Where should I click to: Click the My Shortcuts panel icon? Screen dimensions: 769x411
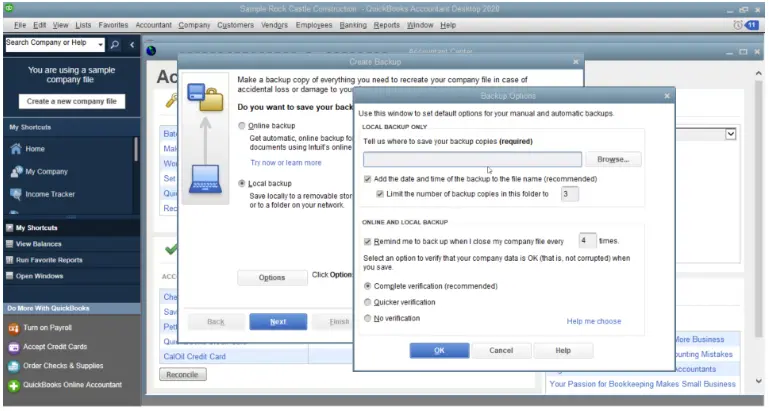pyautogui.click(x=9, y=228)
